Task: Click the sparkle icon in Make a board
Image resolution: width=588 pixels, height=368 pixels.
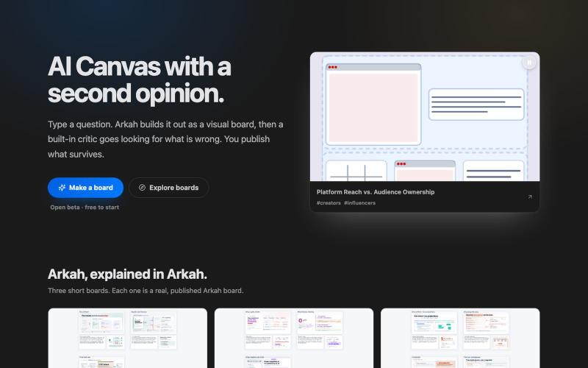Action: tap(62, 188)
